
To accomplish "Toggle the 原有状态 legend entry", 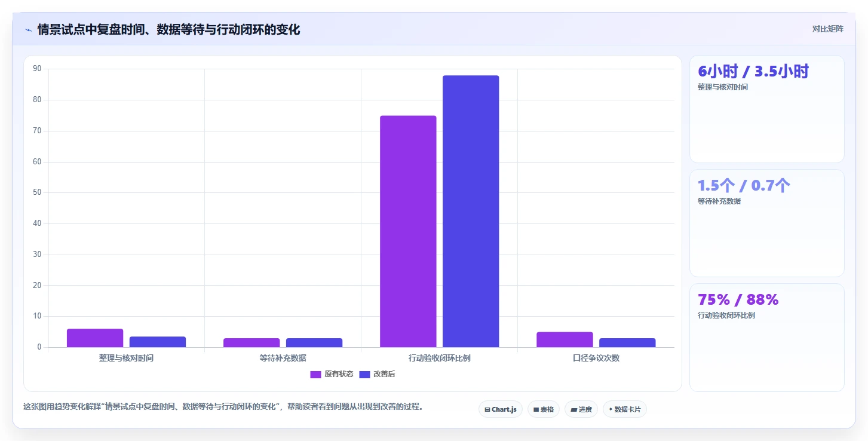I will point(332,374).
